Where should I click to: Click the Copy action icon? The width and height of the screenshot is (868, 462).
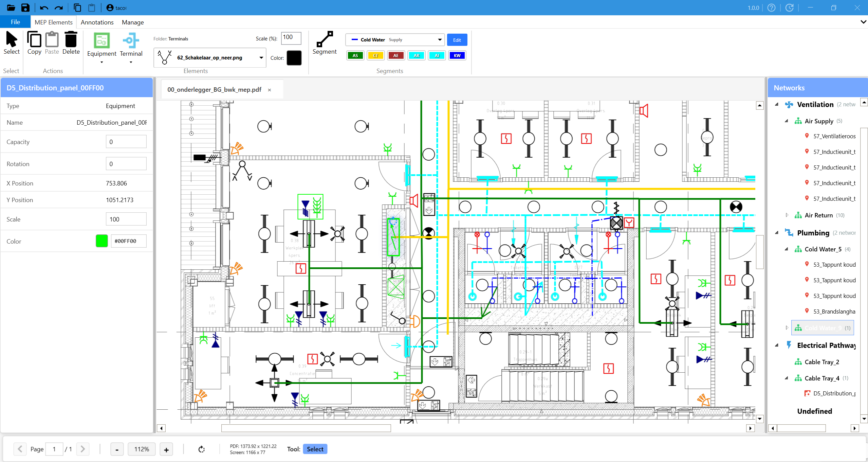click(34, 41)
